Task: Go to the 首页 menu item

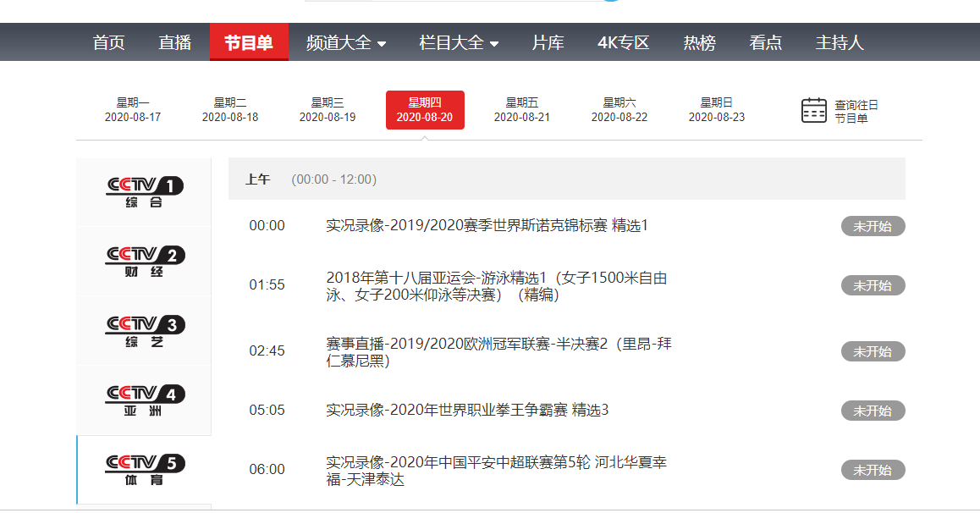Action: click(107, 41)
